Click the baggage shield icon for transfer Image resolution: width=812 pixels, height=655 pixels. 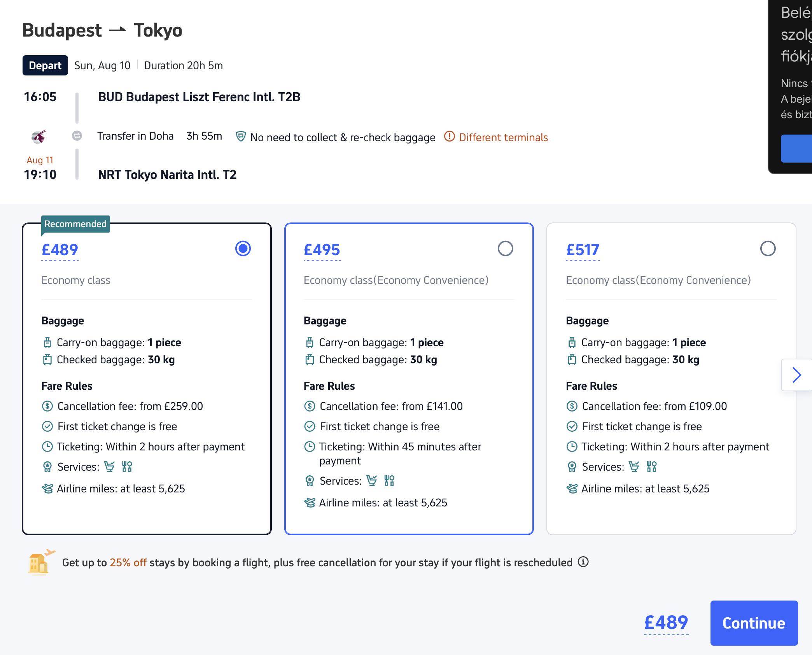point(241,137)
